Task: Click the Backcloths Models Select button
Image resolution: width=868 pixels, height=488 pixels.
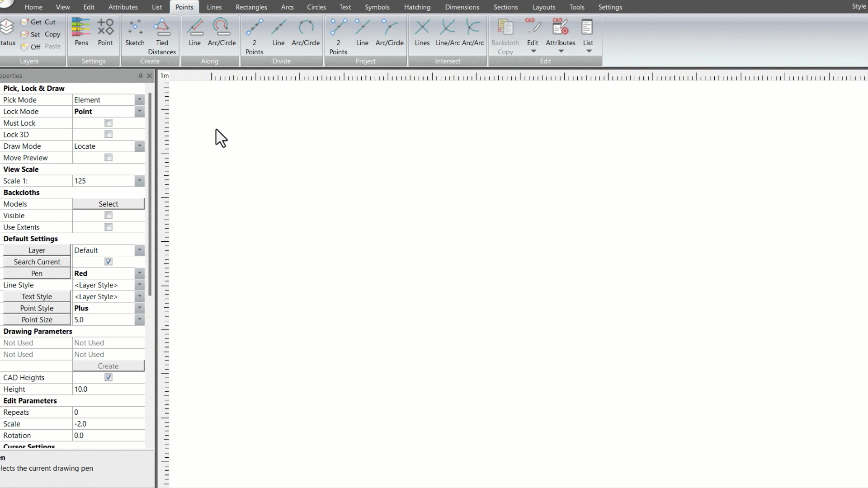Action: (x=108, y=204)
